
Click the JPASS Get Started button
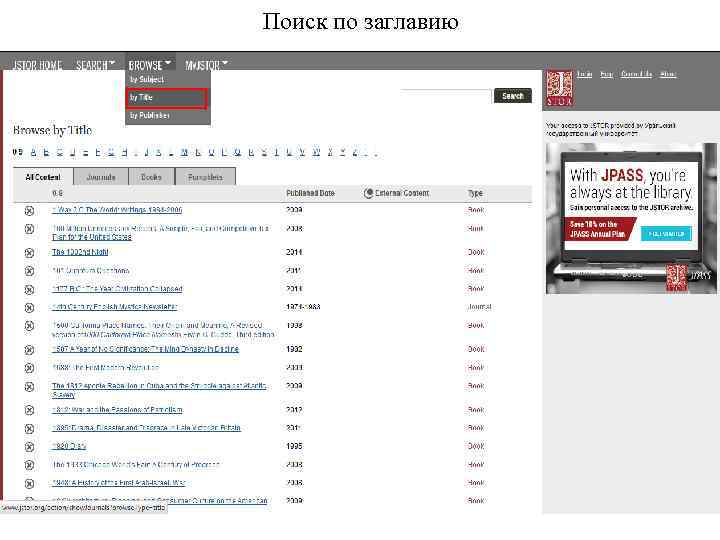[x=666, y=234]
